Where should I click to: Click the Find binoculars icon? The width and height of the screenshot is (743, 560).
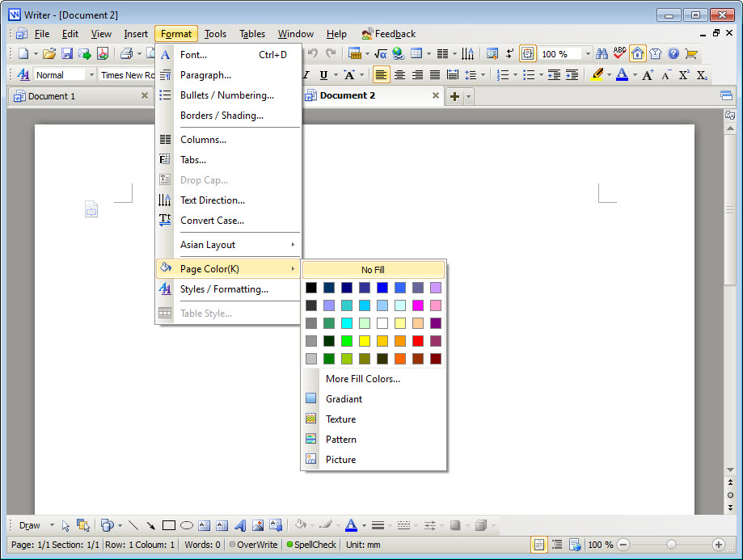click(602, 54)
